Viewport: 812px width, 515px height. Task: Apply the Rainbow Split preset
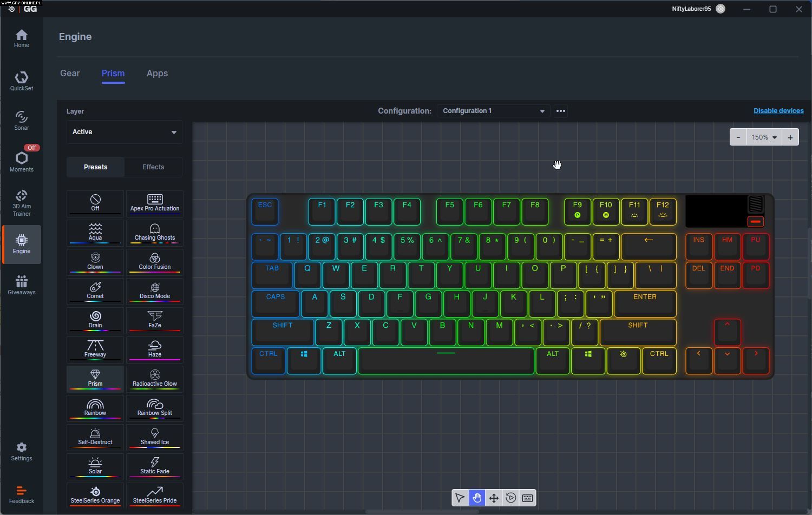coord(155,408)
